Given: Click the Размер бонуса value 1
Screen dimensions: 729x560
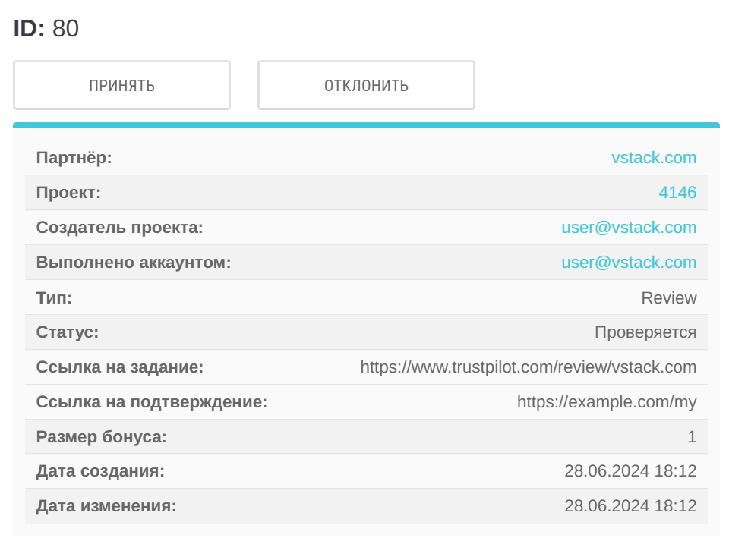Looking at the screenshot, I should pyautogui.click(x=693, y=436).
